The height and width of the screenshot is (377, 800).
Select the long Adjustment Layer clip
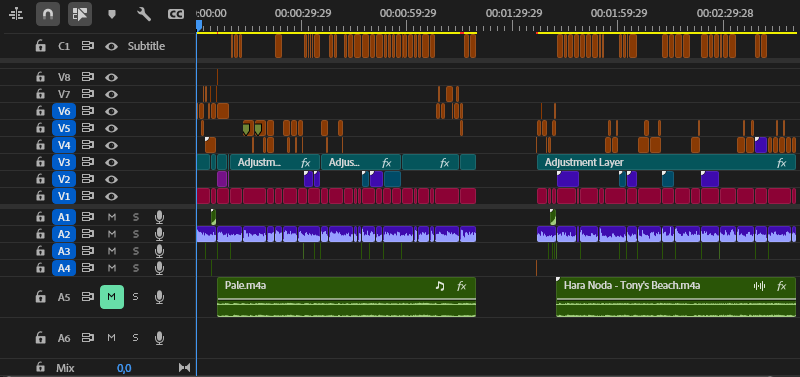(x=666, y=162)
